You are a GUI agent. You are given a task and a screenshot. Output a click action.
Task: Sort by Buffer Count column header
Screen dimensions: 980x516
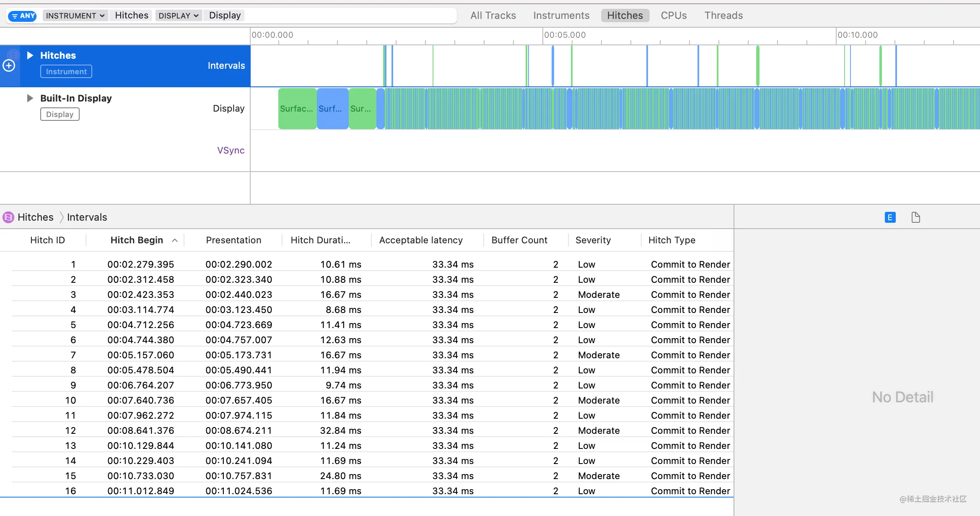pos(519,240)
